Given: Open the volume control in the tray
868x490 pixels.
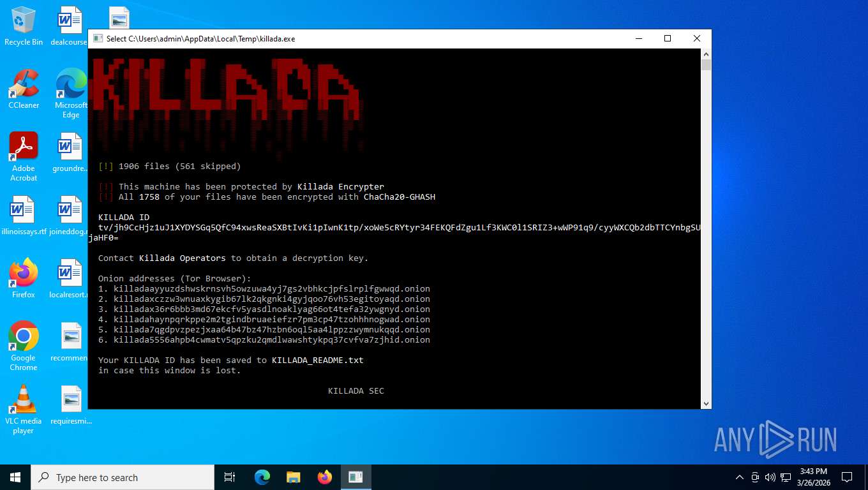Looking at the screenshot, I should click(770, 477).
